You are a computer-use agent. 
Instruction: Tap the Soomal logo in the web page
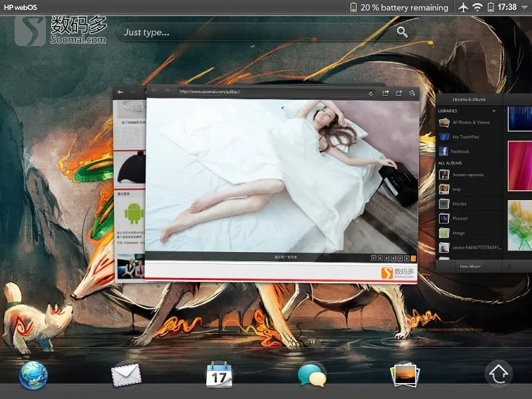(x=398, y=273)
